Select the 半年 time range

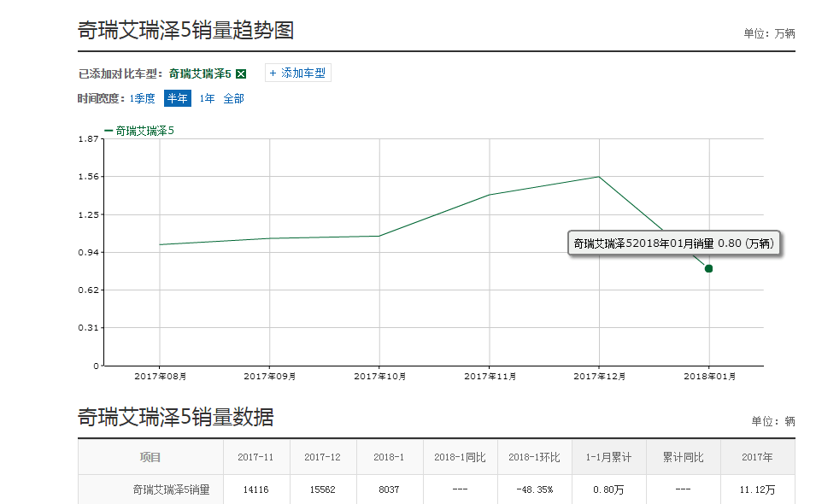178,98
